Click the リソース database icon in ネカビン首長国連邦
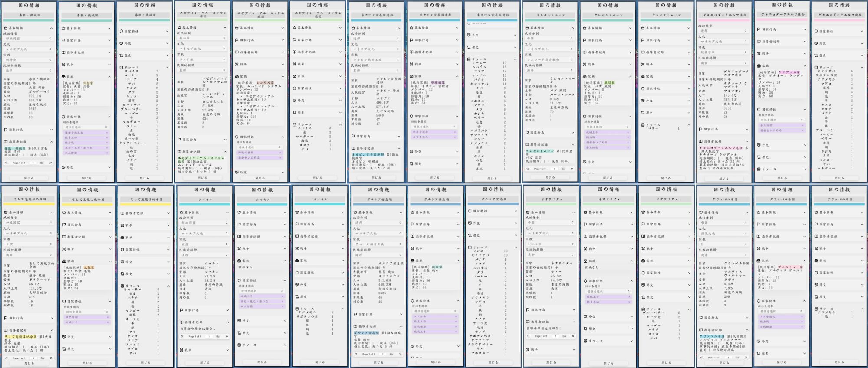The image size is (868, 368). pyautogui.click(x=469, y=59)
